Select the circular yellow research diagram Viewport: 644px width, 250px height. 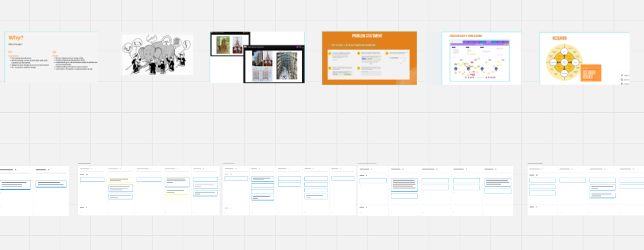(x=565, y=63)
